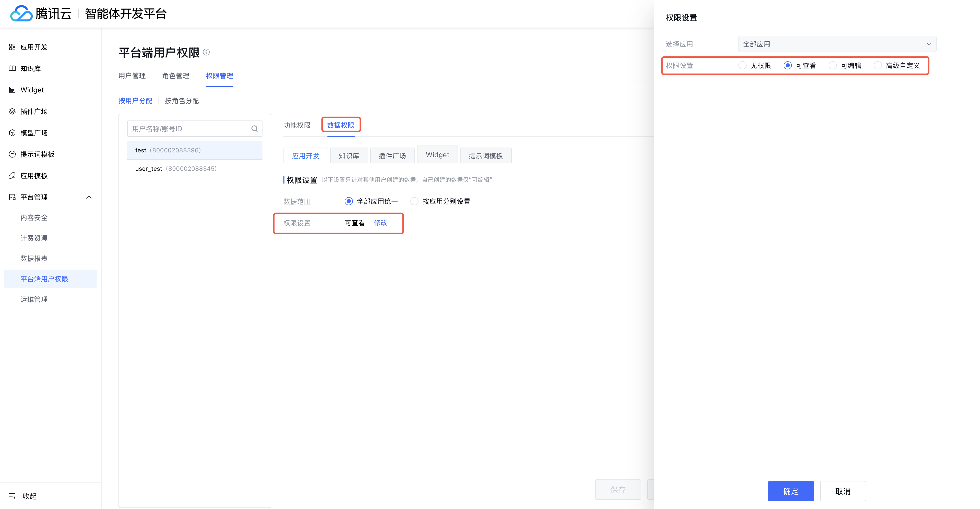Click the 提示词模板 sidebar icon
980x509 pixels.
tap(12, 154)
